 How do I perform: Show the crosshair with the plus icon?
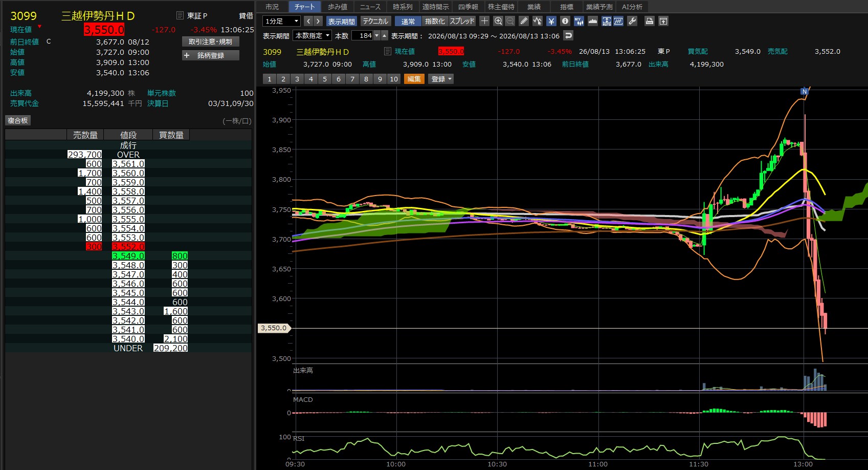[484, 21]
